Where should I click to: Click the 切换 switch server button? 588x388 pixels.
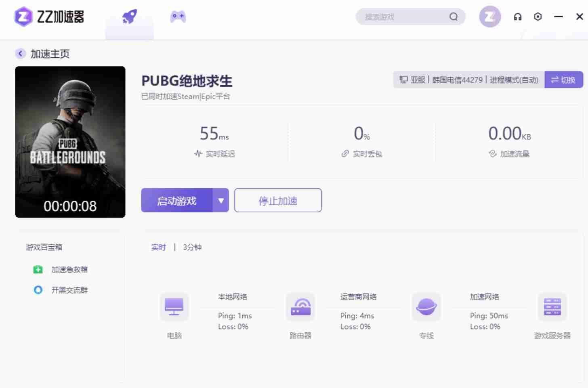(x=564, y=80)
